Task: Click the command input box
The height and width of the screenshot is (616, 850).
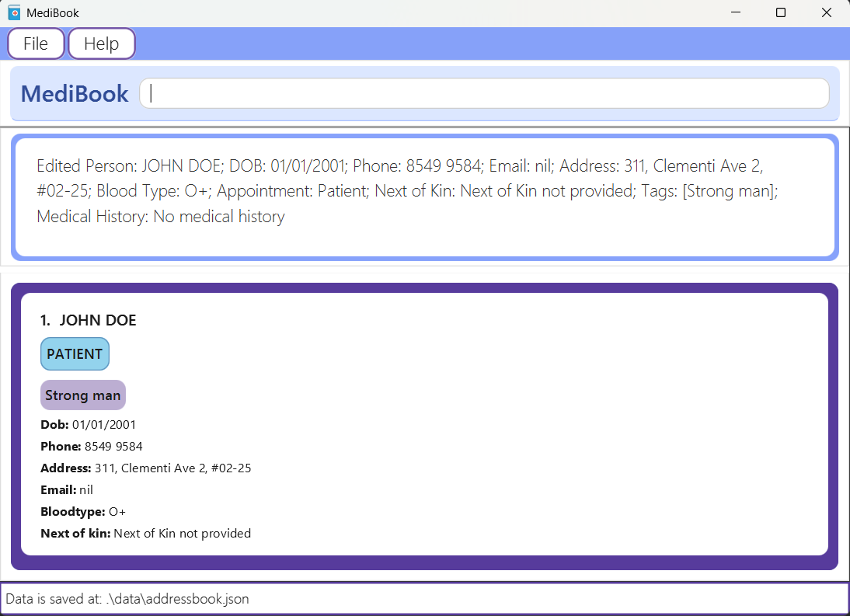Action: [484, 93]
